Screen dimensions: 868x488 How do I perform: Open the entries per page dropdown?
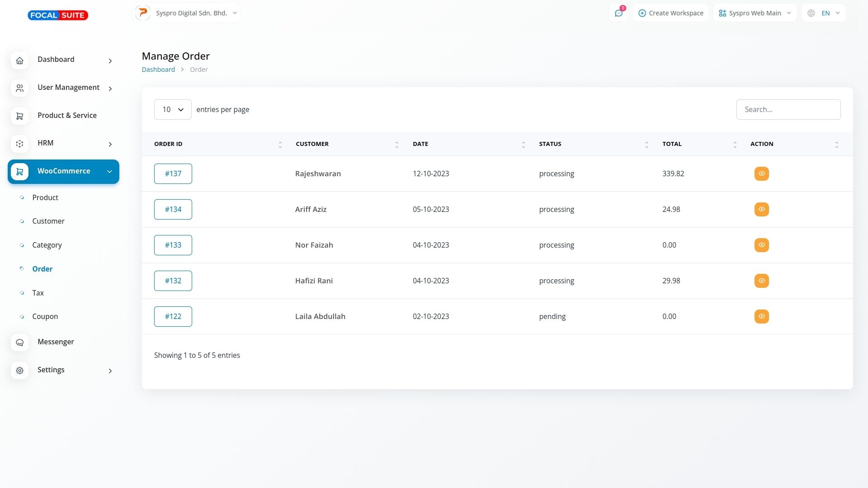click(x=173, y=109)
